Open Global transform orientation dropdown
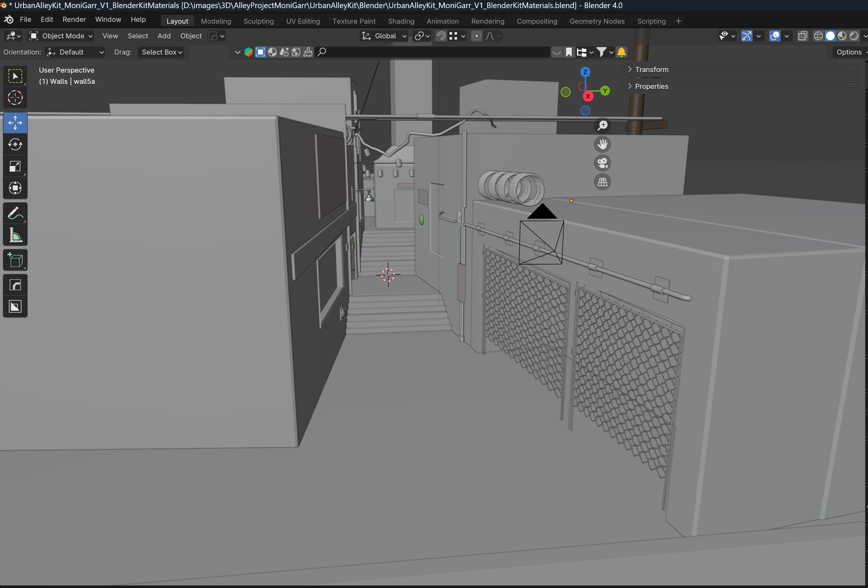 click(384, 36)
